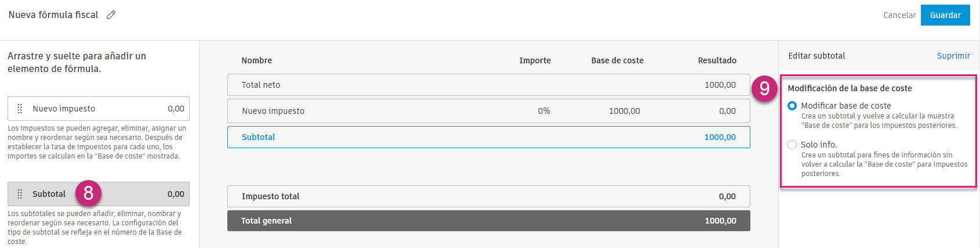The image size is (980, 248).
Task: Click the Base de coste column header
Action: point(617,60)
